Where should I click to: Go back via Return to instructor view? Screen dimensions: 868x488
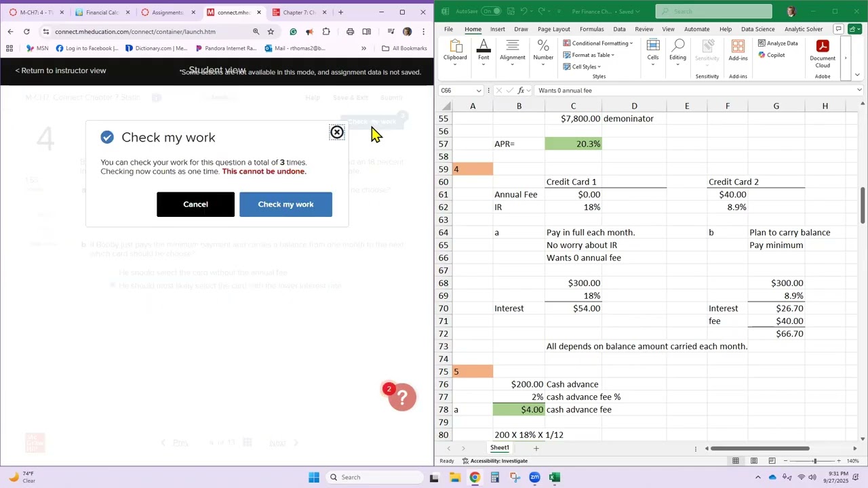[x=60, y=70]
